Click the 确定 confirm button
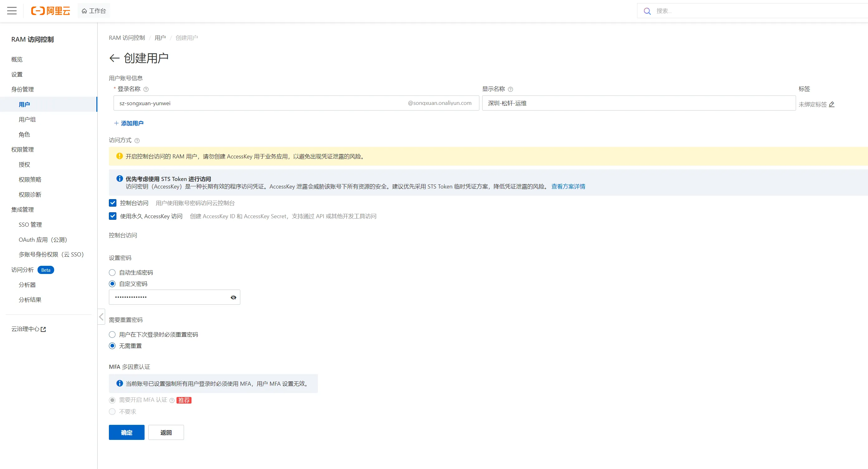Screen dimensions: 868x469 (126, 432)
